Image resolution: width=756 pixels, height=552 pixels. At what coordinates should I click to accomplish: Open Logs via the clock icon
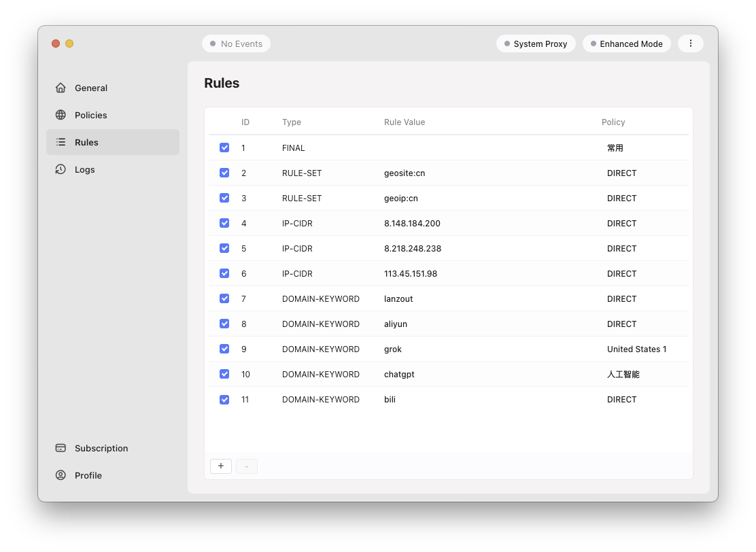(61, 169)
